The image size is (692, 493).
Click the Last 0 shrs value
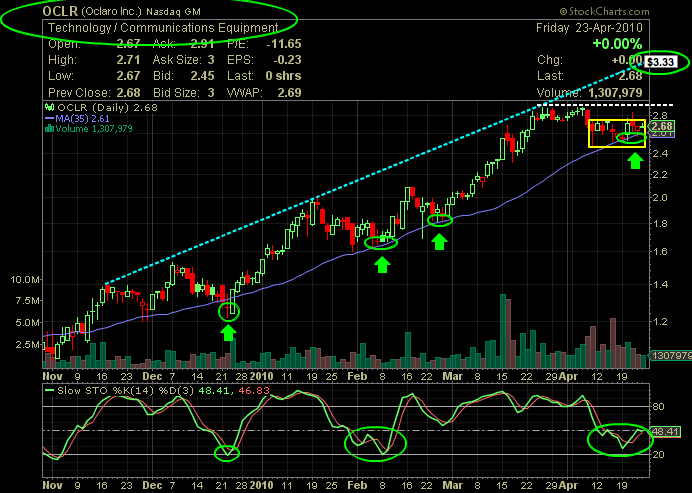[x=283, y=76]
